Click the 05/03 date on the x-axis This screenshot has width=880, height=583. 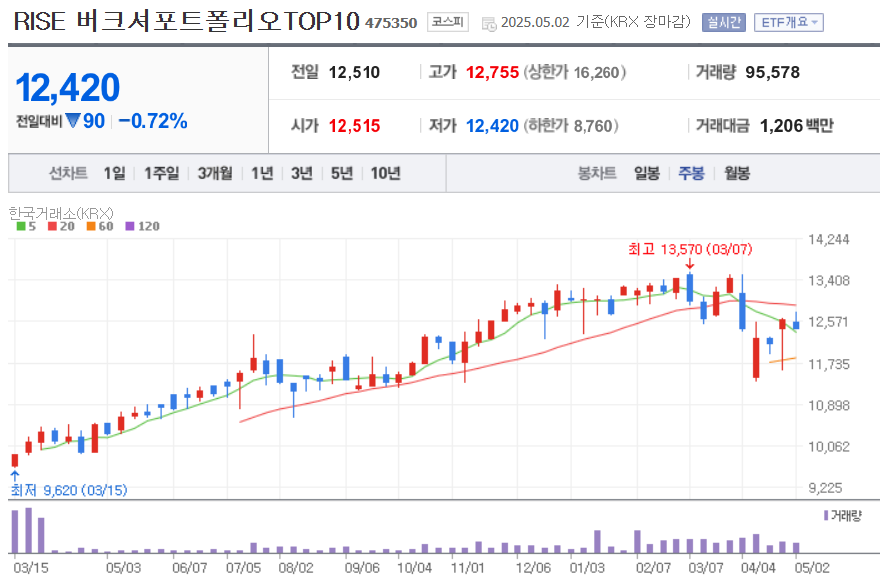[123, 568]
